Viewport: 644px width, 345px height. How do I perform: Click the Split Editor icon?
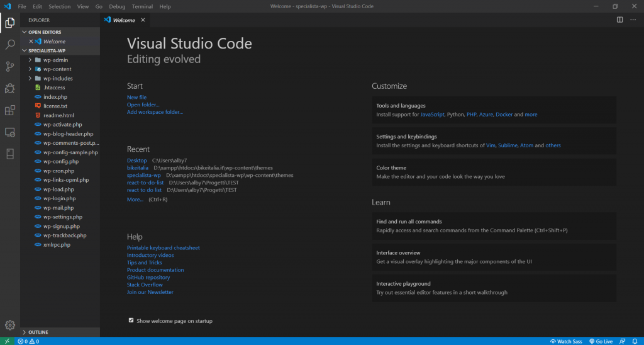click(x=619, y=20)
